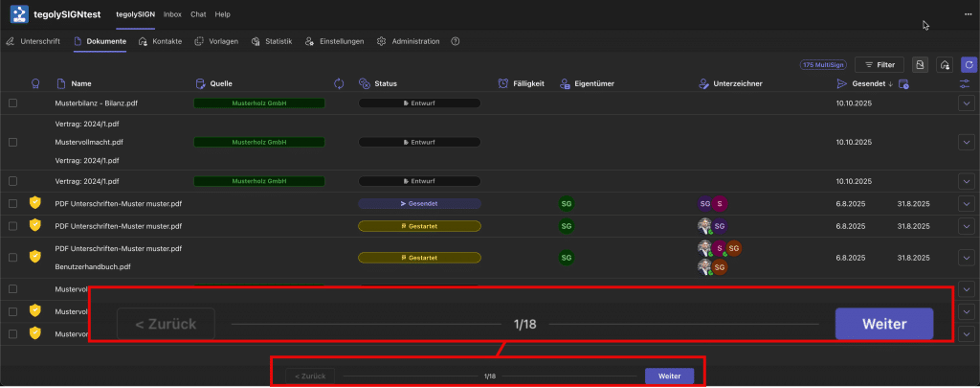Click the column settings sliders icon
Viewport: 980px width, 388px height.
tap(965, 83)
